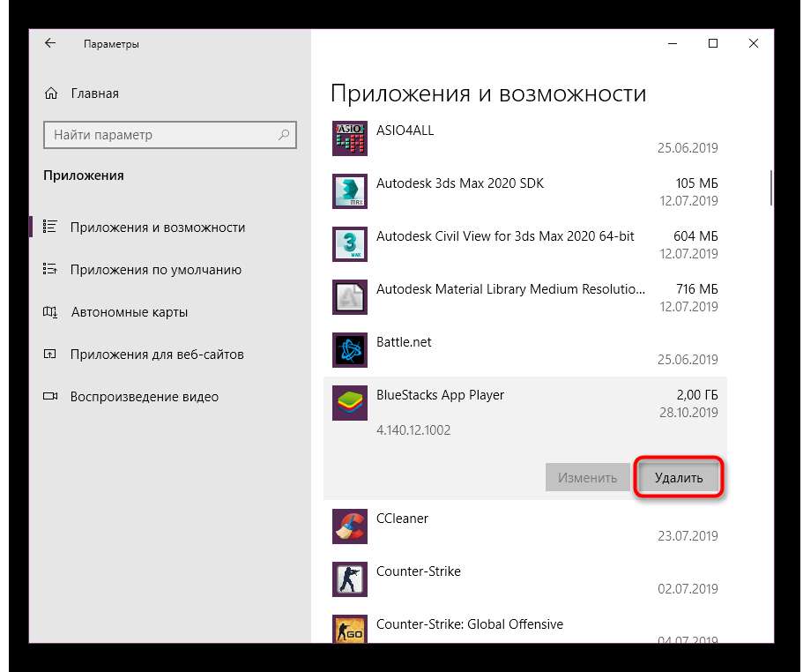Click the Counter-Strike app icon
This screenshot has width=803, height=672.
point(349,579)
